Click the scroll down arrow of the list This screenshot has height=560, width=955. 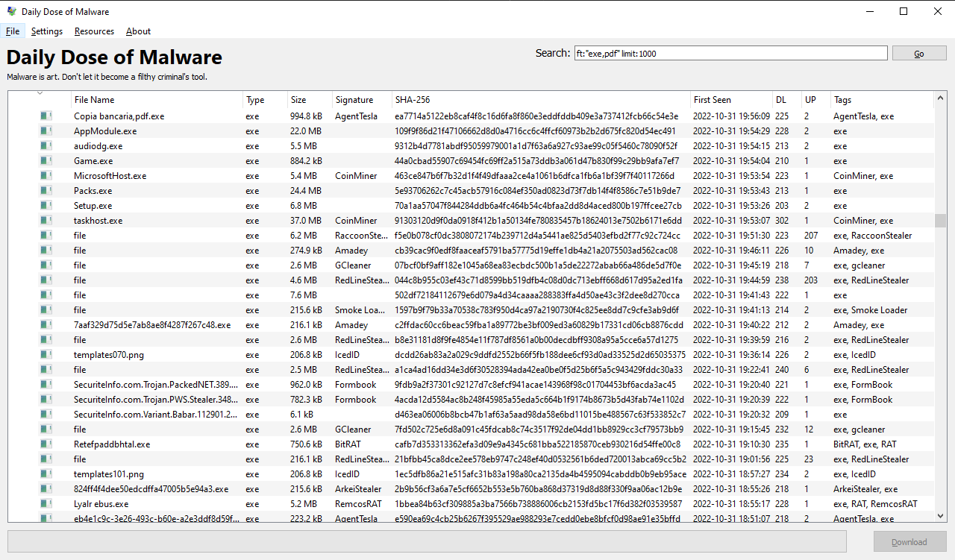pyautogui.click(x=940, y=516)
